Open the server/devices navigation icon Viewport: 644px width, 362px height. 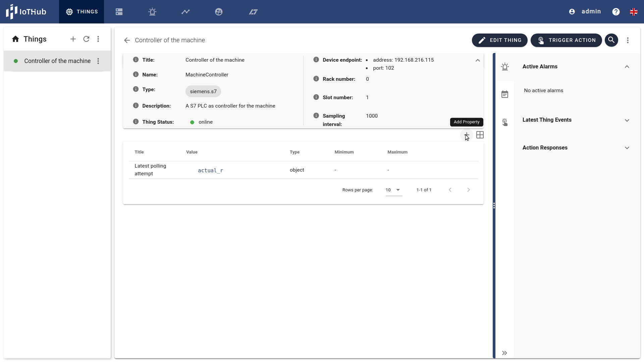point(119,12)
